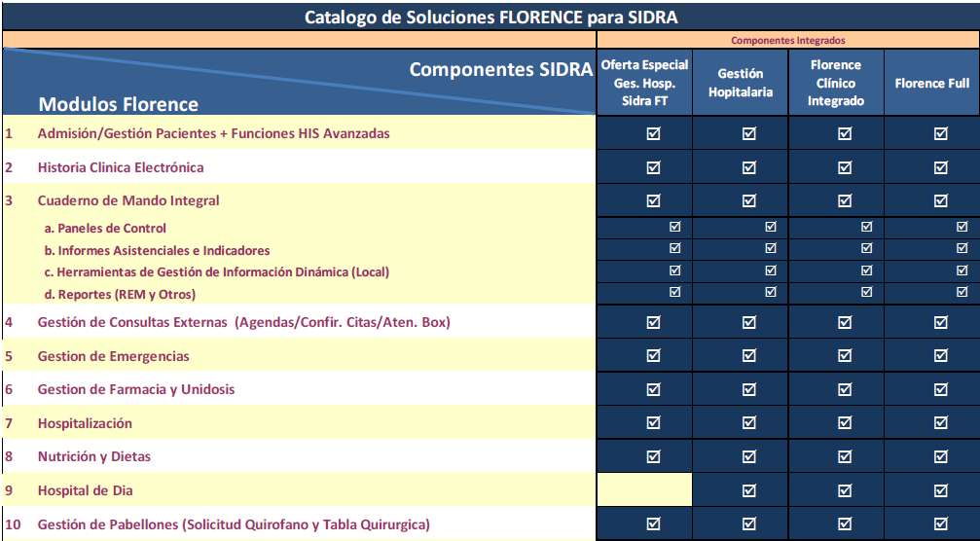Toggle Hospital de Dia checkbox under Gestión Hopitalaria
This screenshot has width=980, height=541.
(748, 490)
